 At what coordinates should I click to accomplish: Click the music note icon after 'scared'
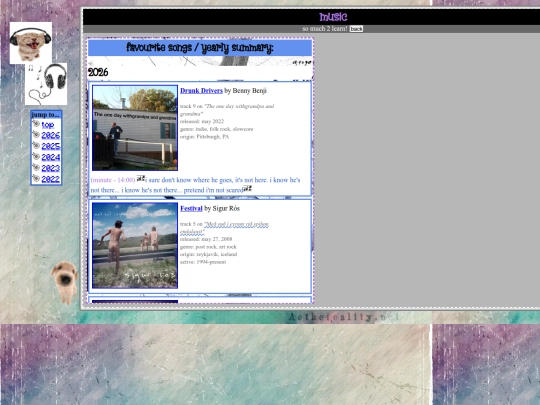247,188
